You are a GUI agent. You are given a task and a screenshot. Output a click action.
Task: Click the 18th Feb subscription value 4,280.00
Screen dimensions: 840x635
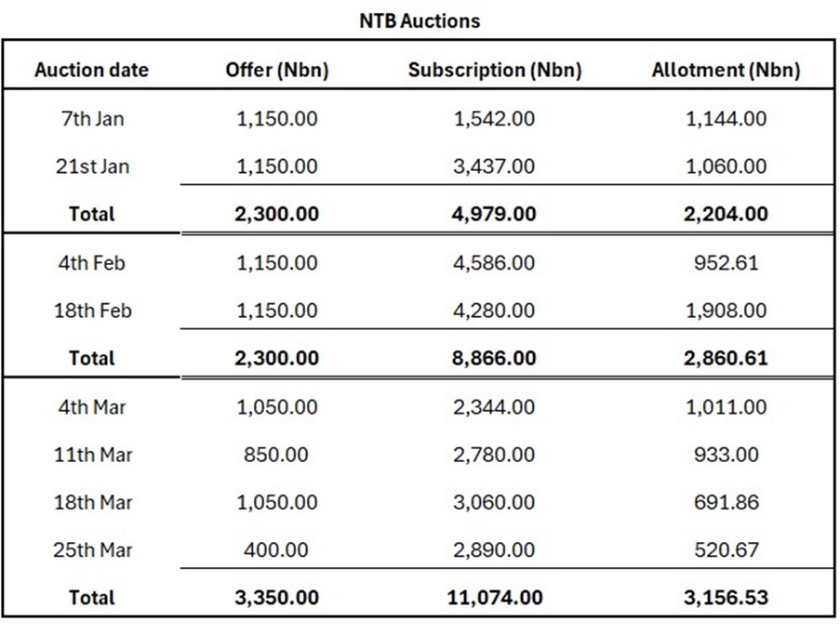point(493,311)
